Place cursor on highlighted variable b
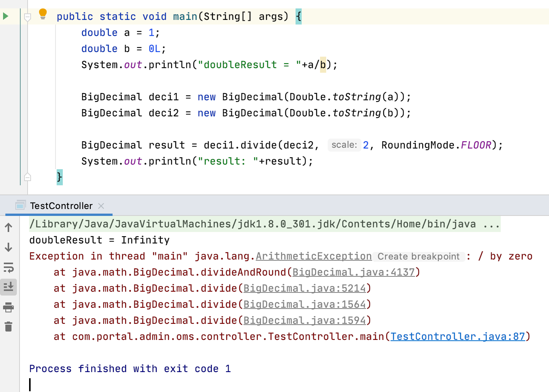549x392 pixels. pyautogui.click(x=323, y=65)
